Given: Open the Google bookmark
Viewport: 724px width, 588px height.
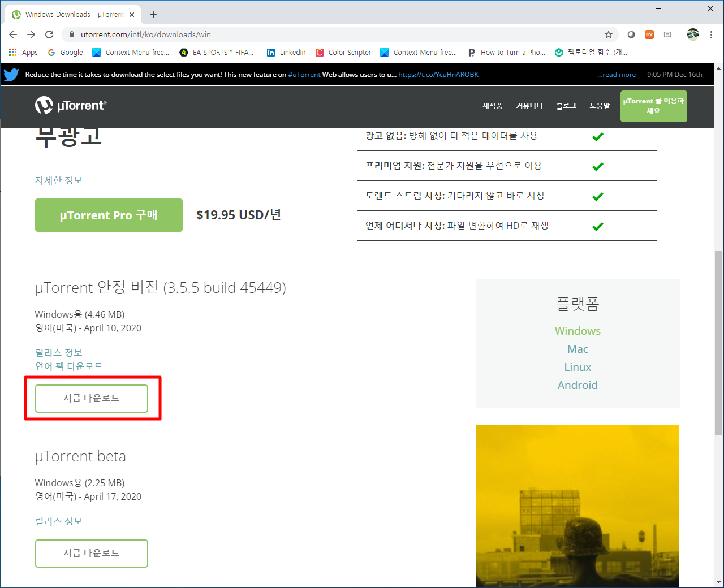Looking at the screenshot, I should coord(65,53).
